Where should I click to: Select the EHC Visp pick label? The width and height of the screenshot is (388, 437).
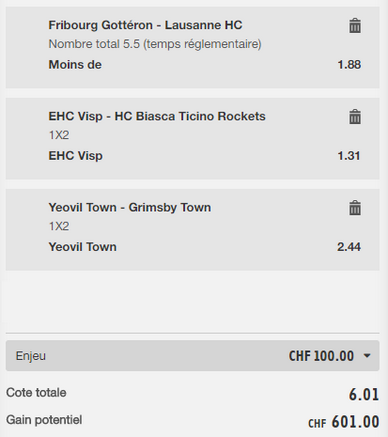tap(75, 156)
